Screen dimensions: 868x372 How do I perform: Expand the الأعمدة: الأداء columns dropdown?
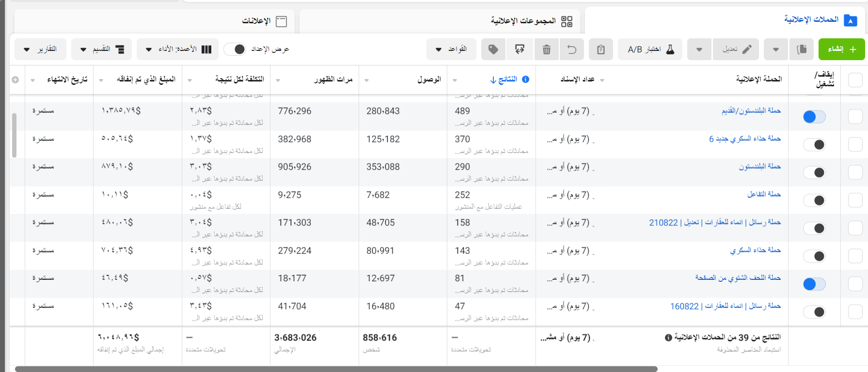(178, 49)
